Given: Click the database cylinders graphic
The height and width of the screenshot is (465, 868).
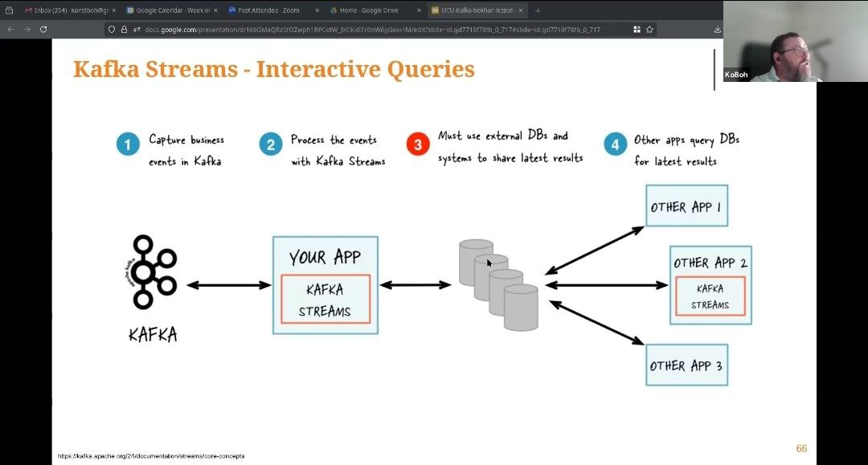Looking at the screenshot, I should (x=498, y=285).
